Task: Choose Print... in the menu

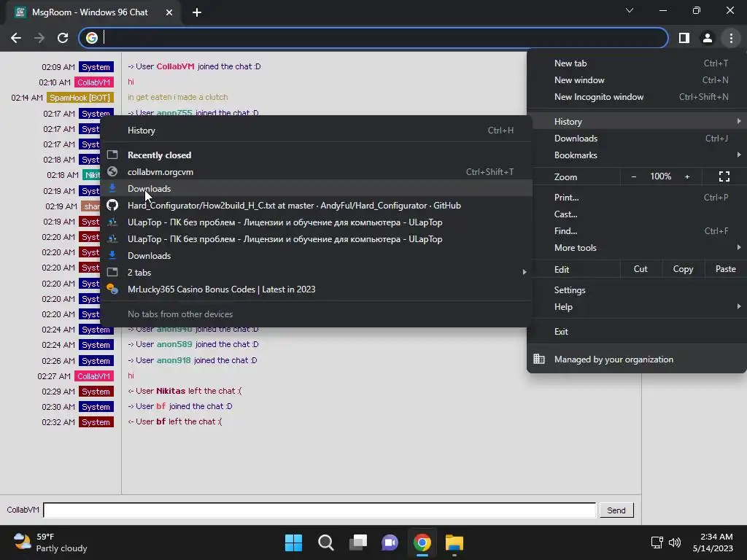Action: (637, 197)
